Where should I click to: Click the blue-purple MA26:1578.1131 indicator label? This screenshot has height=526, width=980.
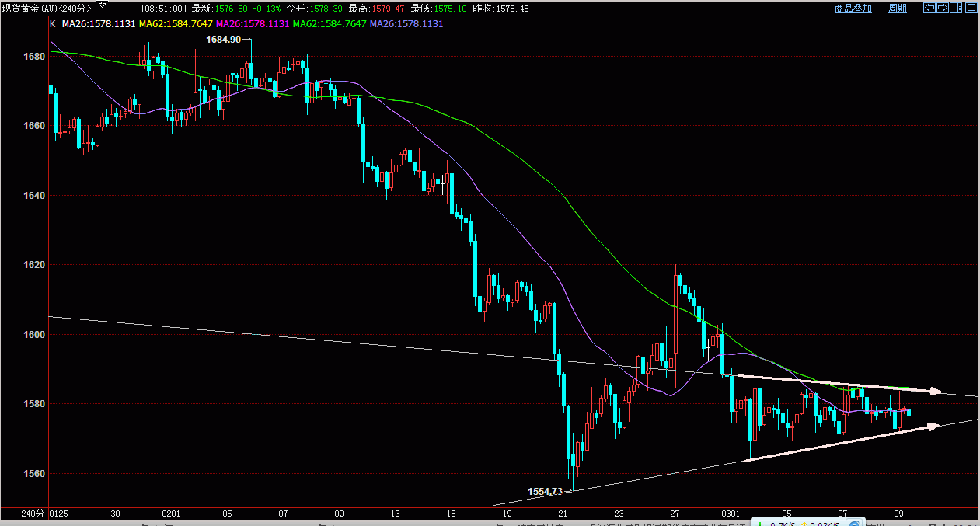[406, 24]
